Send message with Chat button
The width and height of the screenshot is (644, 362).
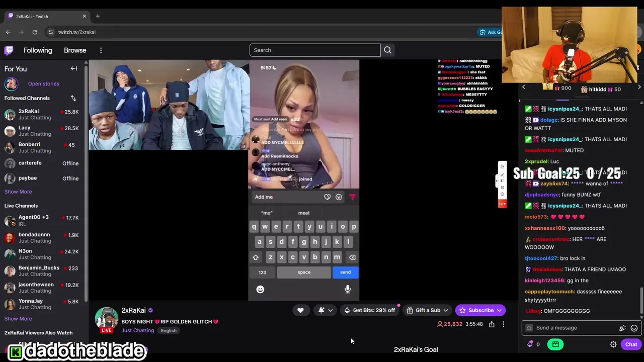pos(631,344)
